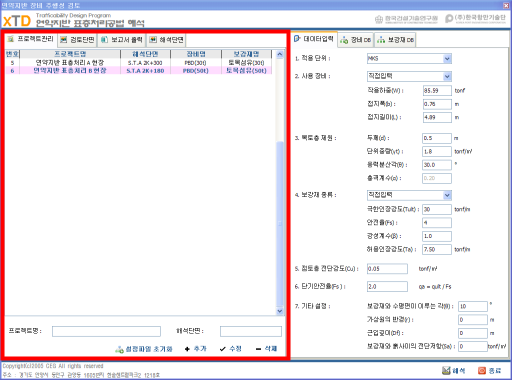Select the row '연약지반 표층처리 B 현장'
Image resolution: width=512 pixels, height=384 pixels.
(138, 70)
